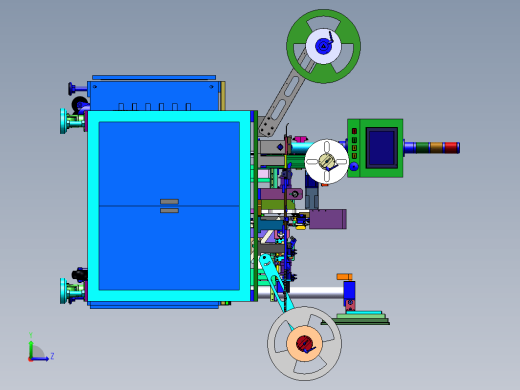520x390 pixels.
Task: Select the lower blue cabinet door panel
Action: click(169, 248)
